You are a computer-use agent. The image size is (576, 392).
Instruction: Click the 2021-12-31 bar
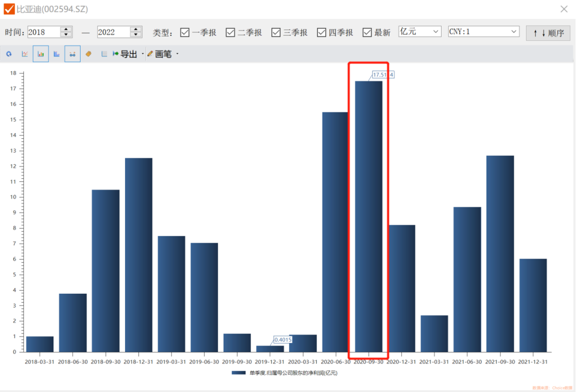pyautogui.click(x=533, y=306)
